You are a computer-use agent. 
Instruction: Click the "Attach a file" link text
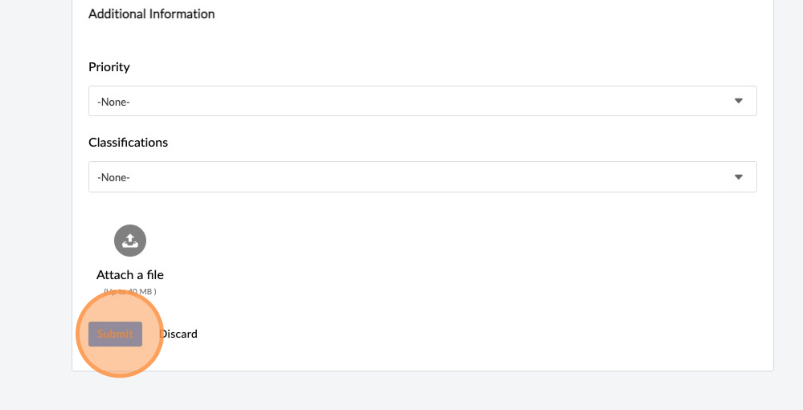point(130,275)
